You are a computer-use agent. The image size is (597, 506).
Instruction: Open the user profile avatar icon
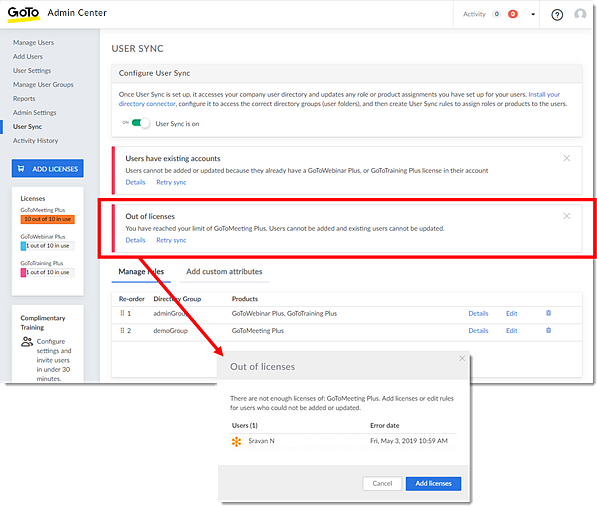coord(580,14)
